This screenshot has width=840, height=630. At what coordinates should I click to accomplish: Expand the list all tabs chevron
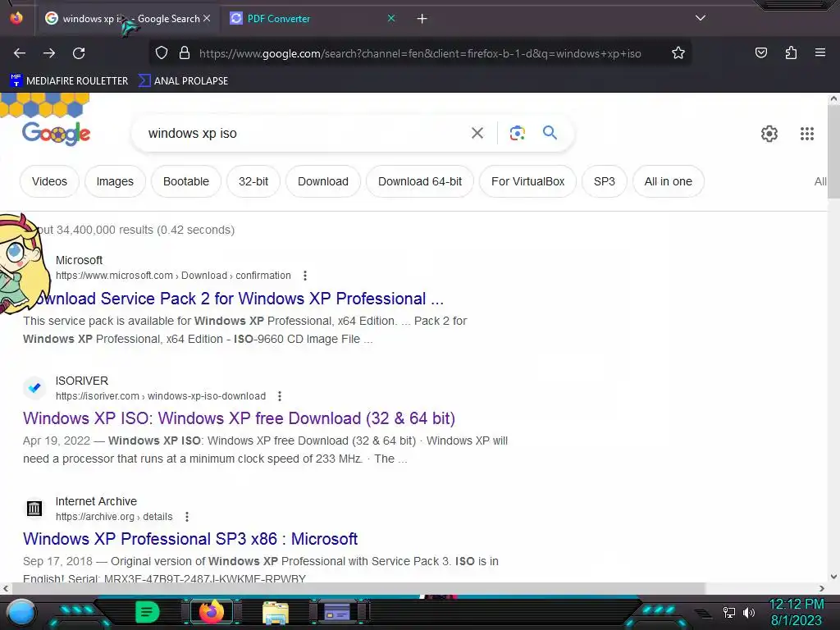[x=701, y=18]
